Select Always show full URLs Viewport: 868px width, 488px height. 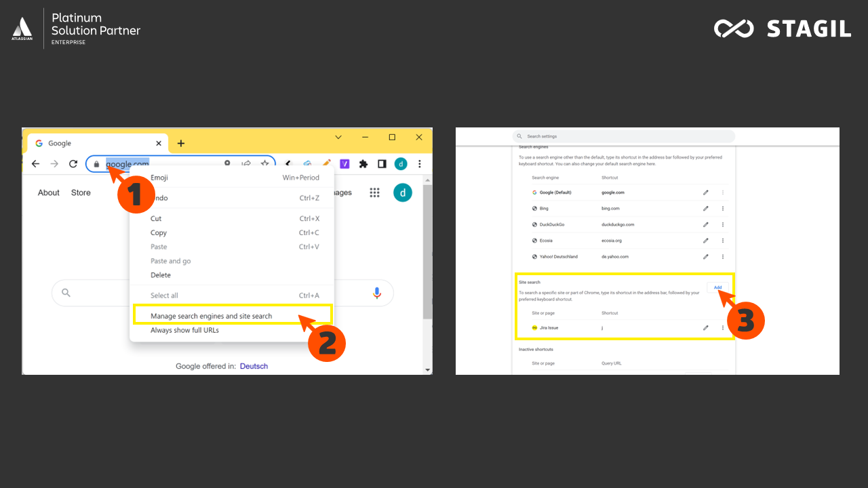[x=184, y=330]
